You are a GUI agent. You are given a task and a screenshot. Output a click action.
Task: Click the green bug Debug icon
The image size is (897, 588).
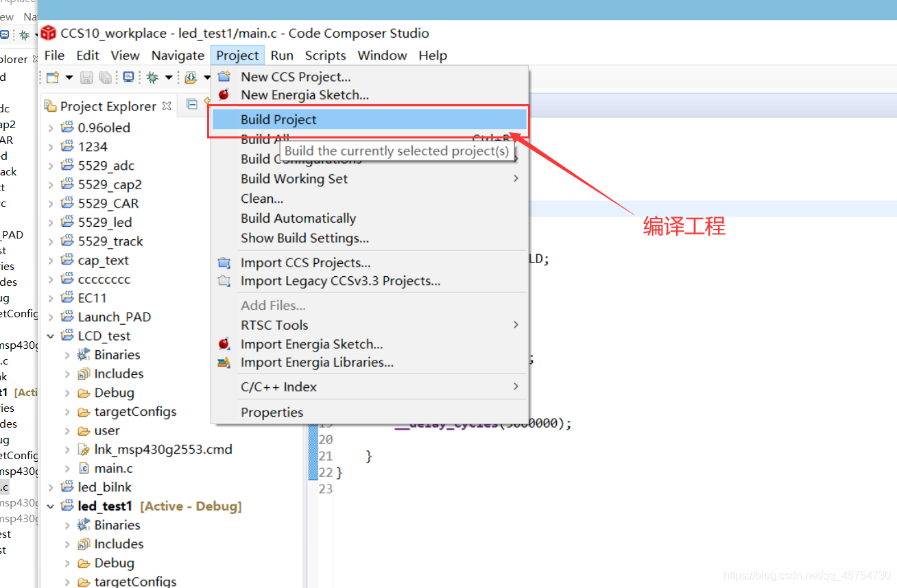[152, 77]
